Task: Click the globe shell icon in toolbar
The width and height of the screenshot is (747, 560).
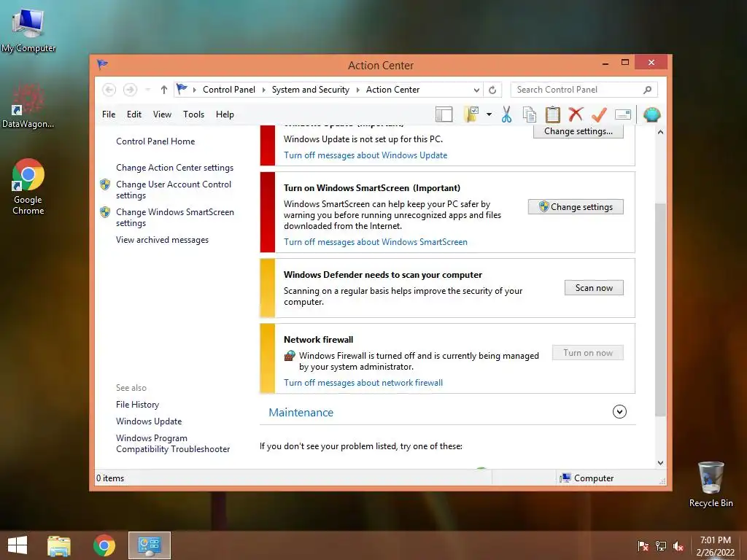Action: 651,114
